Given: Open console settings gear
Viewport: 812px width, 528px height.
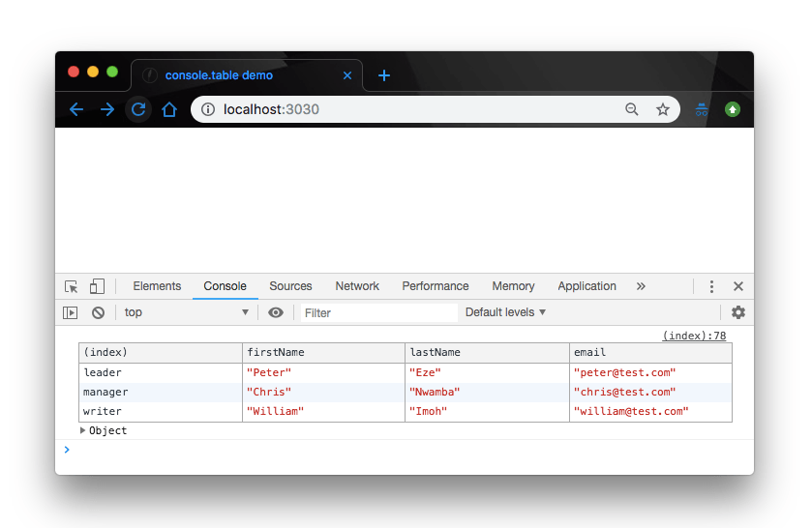Looking at the screenshot, I should [737, 312].
